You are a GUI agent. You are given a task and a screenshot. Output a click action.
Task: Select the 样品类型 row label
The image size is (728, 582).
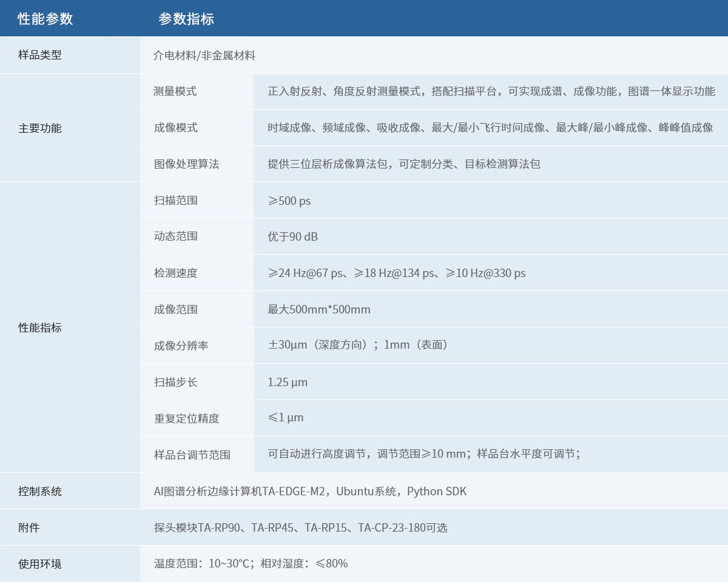(40, 55)
